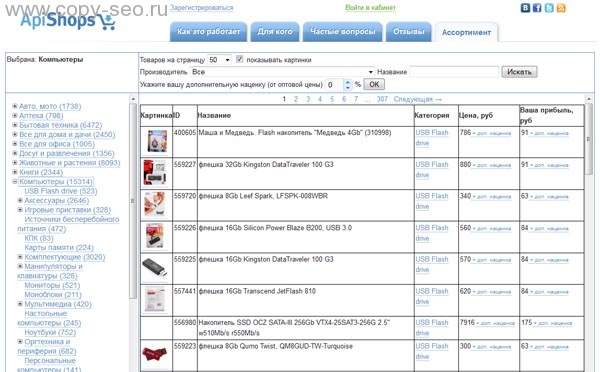Expand the 'Комплектующие (3020)' subcategory
The image size is (600, 372).
point(20,257)
